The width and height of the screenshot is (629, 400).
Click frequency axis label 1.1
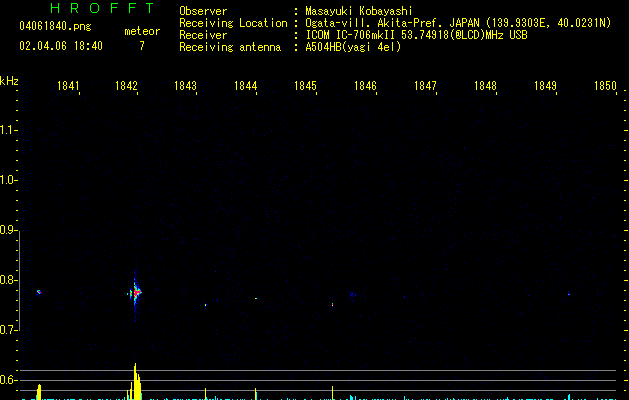coord(8,130)
